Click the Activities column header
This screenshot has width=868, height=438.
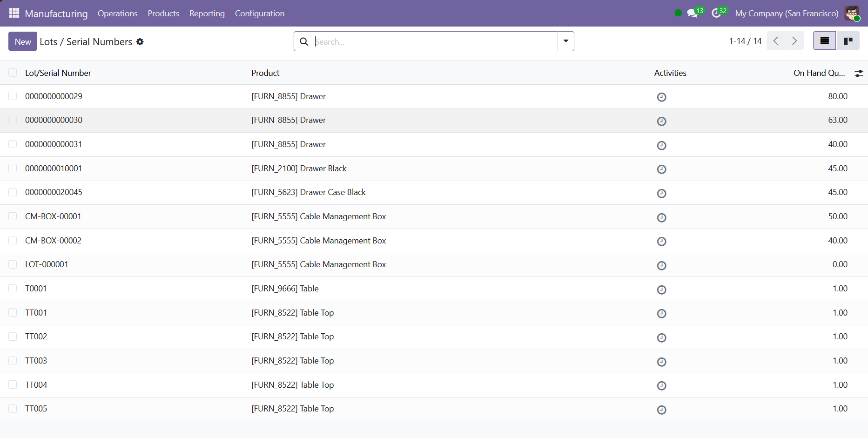point(670,73)
